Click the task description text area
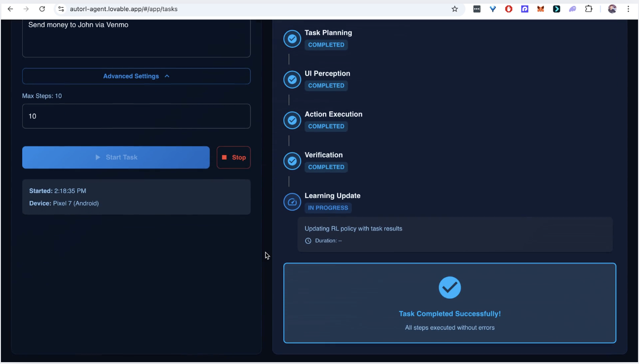 click(x=136, y=38)
